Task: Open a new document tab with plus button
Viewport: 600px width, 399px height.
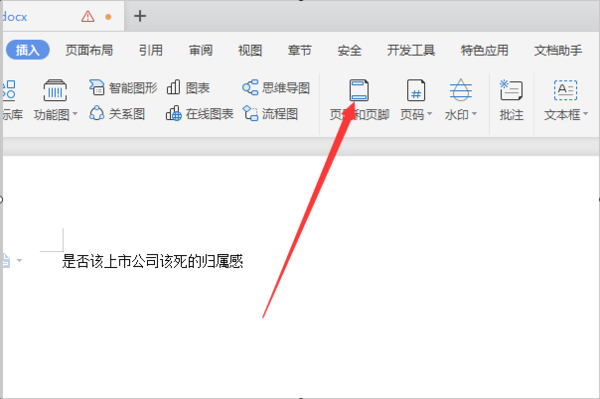Action: [140, 16]
